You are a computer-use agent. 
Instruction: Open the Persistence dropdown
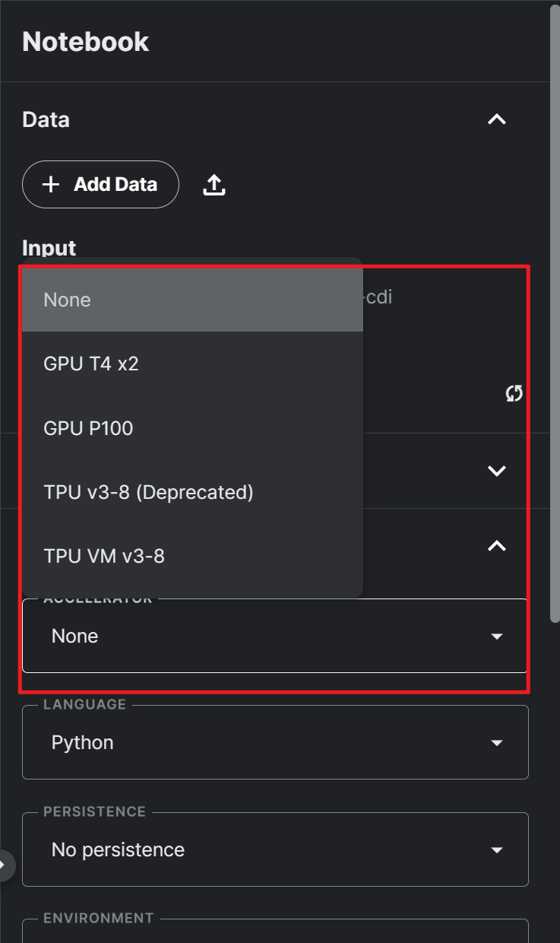(274, 849)
